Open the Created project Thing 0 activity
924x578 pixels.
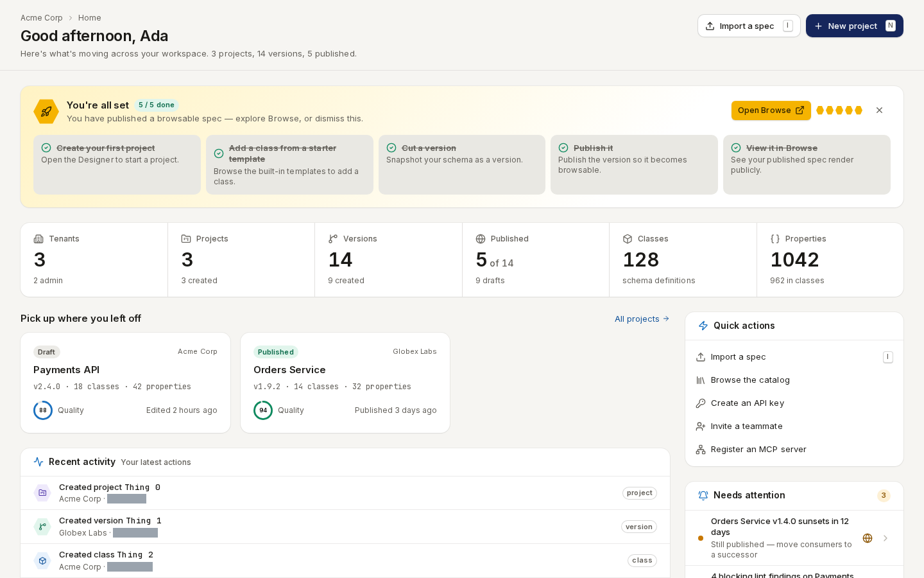[x=345, y=493]
